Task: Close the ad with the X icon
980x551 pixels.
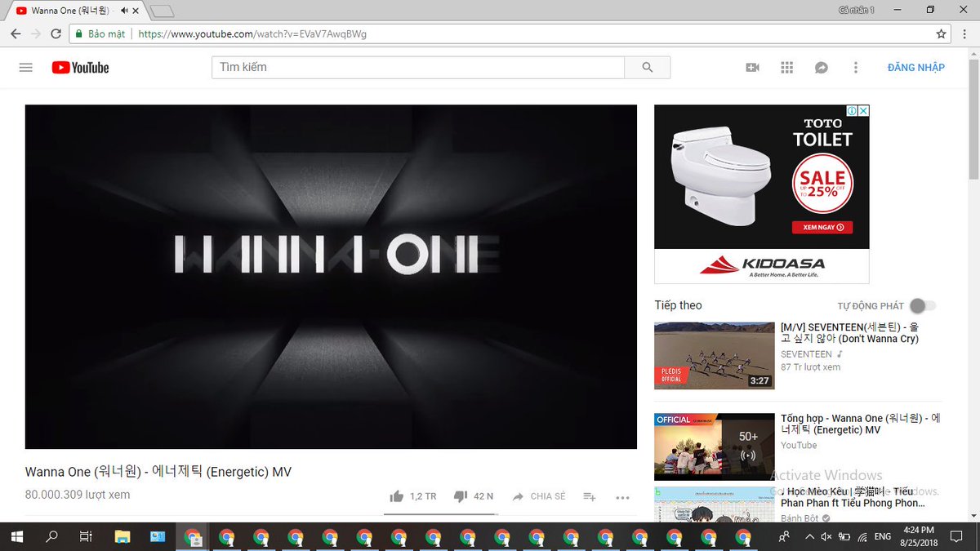Action: pyautogui.click(x=863, y=111)
